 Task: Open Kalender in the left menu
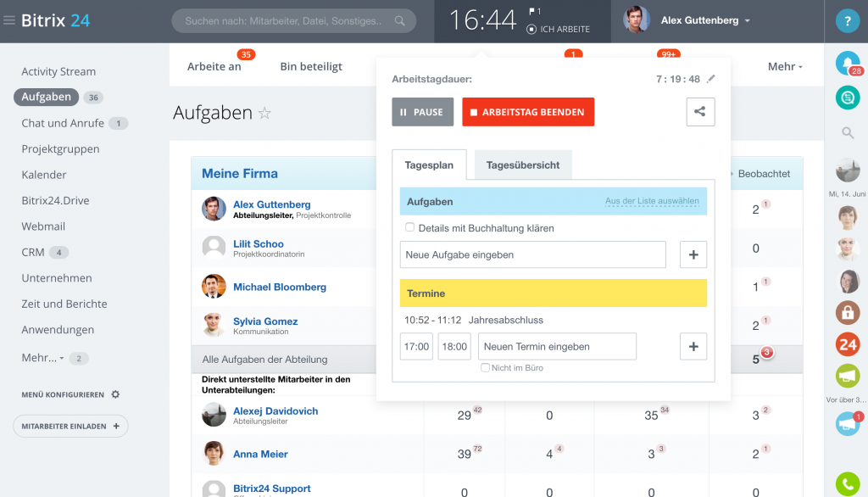coord(44,175)
